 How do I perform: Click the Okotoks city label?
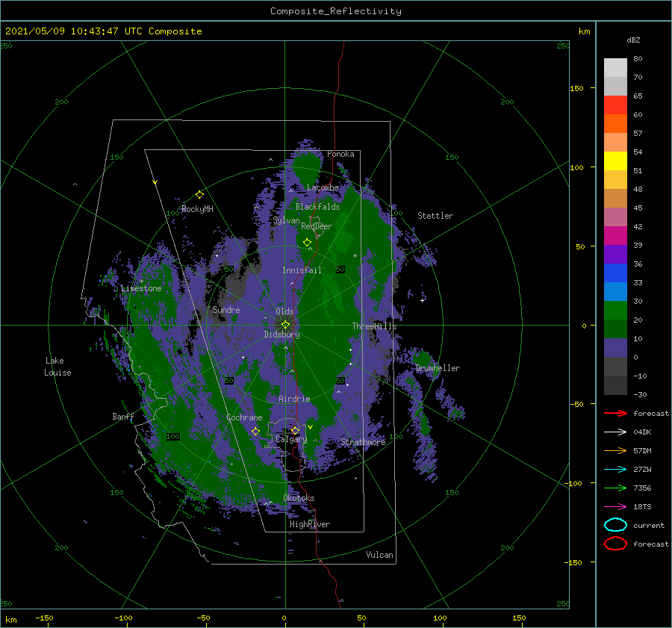click(x=299, y=498)
